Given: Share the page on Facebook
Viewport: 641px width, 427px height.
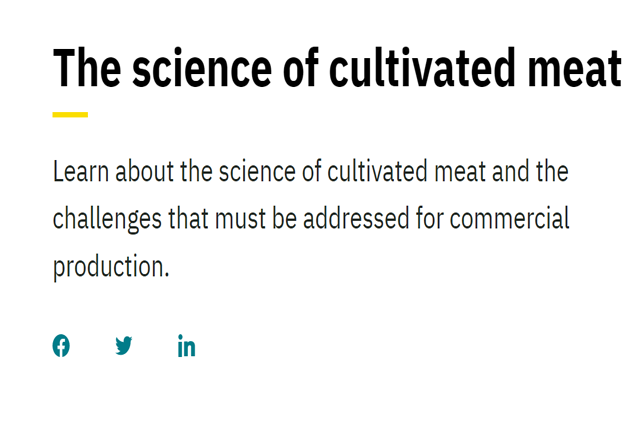Looking at the screenshot, I should coord(61,346).
